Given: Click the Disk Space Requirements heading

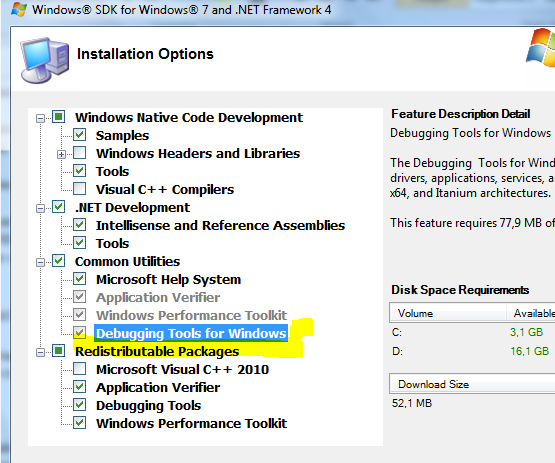Looking at the screenshot, I should tap(460, 290).
